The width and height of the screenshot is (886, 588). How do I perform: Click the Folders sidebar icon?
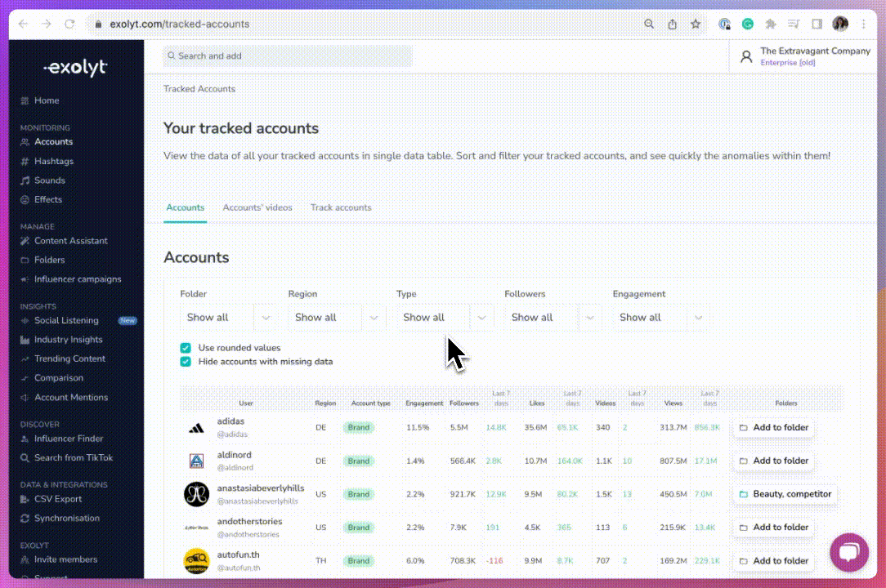pyautogui.click(x=25, y=261)
